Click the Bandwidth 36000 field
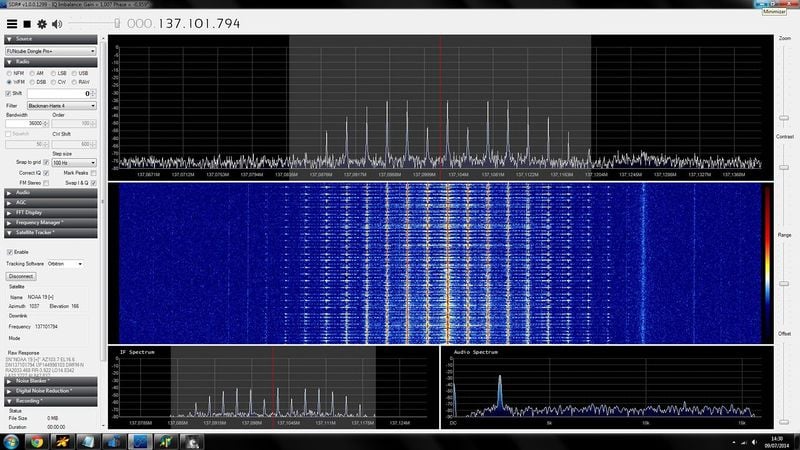 click(x=24, y=123)
